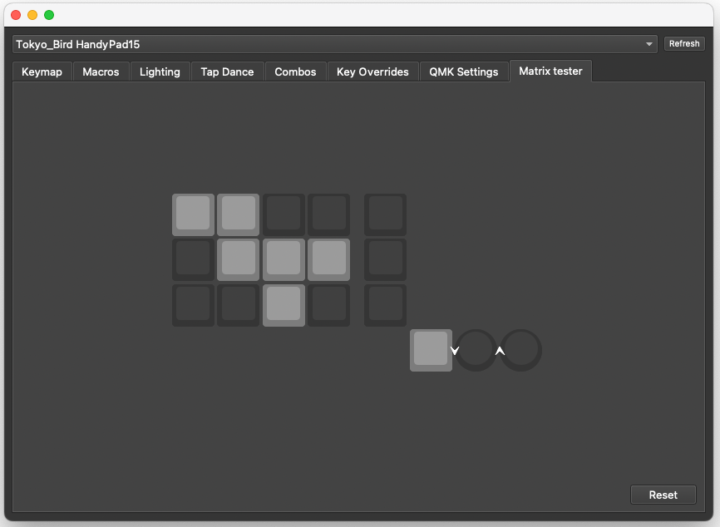Click the top-left highlighted key in matrix
This screenshot has height=527, width=720.
[193, 214]
